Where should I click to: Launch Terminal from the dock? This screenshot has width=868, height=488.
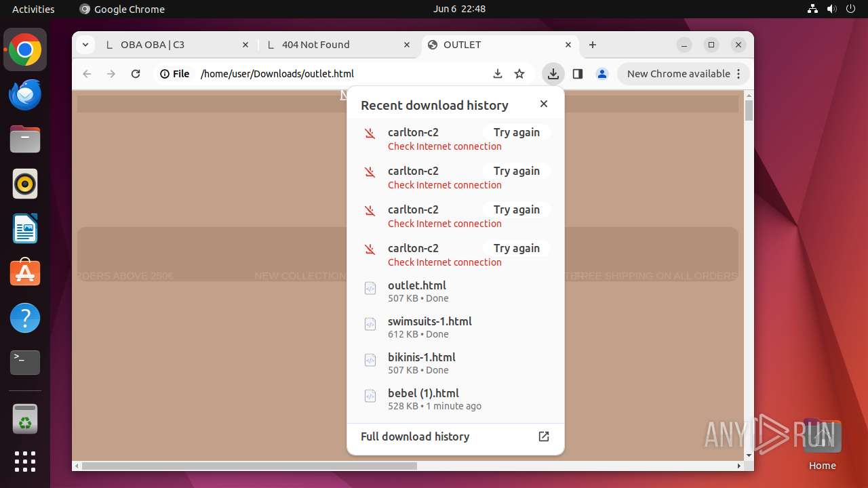point(25,363)
